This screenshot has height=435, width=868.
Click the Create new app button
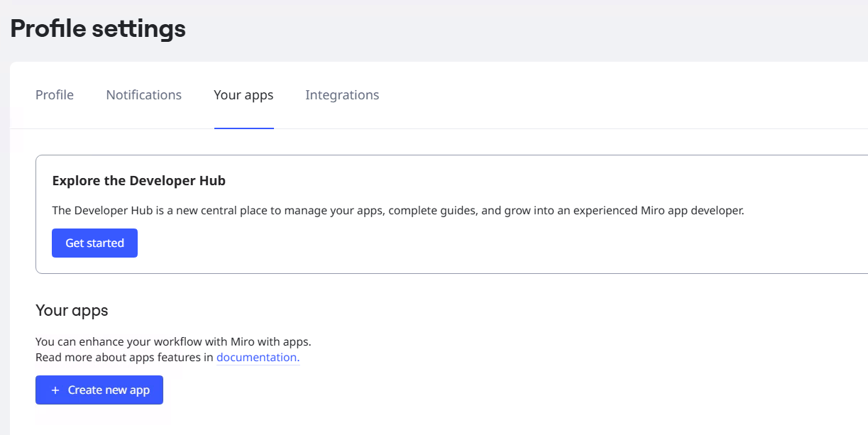tap(99, 390)
